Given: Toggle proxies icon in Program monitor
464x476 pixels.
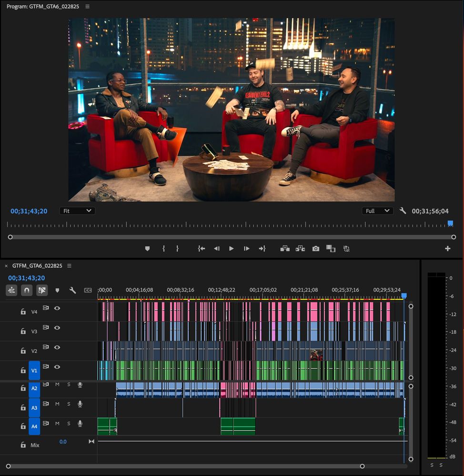Looking at the screenshot, I should (x=346, y=248).
